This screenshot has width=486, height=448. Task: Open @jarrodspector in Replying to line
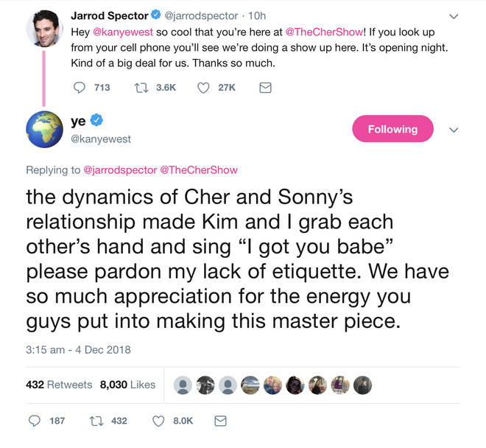(120, 170)
